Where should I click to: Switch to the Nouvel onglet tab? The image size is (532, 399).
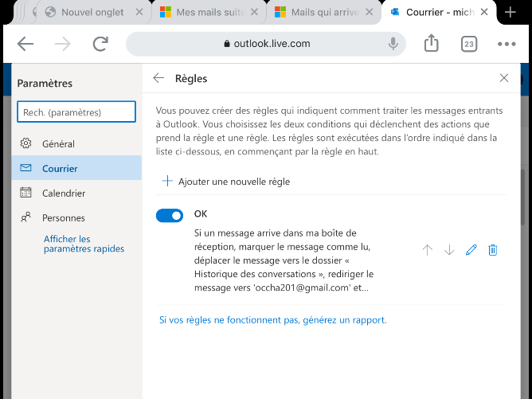(x=92, y=12)
